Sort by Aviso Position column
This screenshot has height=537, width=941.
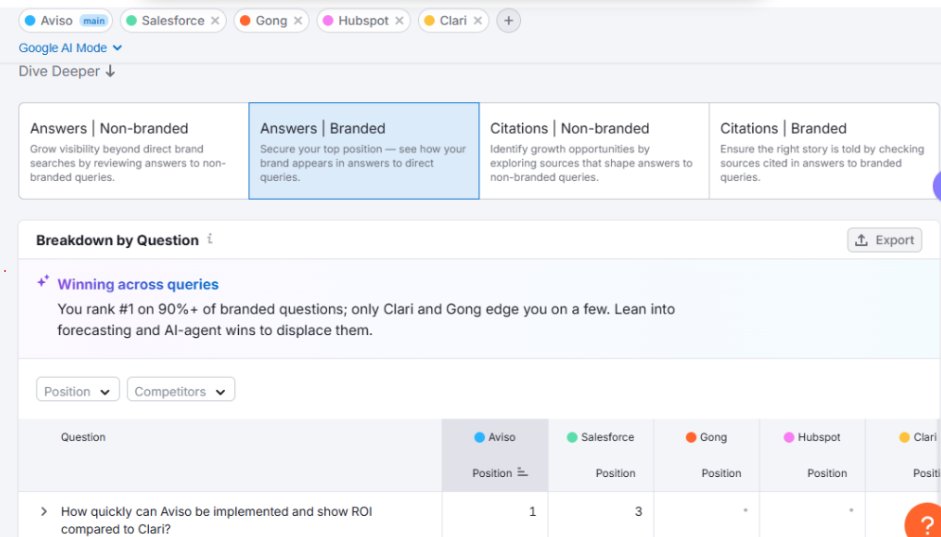pos(499,473)
